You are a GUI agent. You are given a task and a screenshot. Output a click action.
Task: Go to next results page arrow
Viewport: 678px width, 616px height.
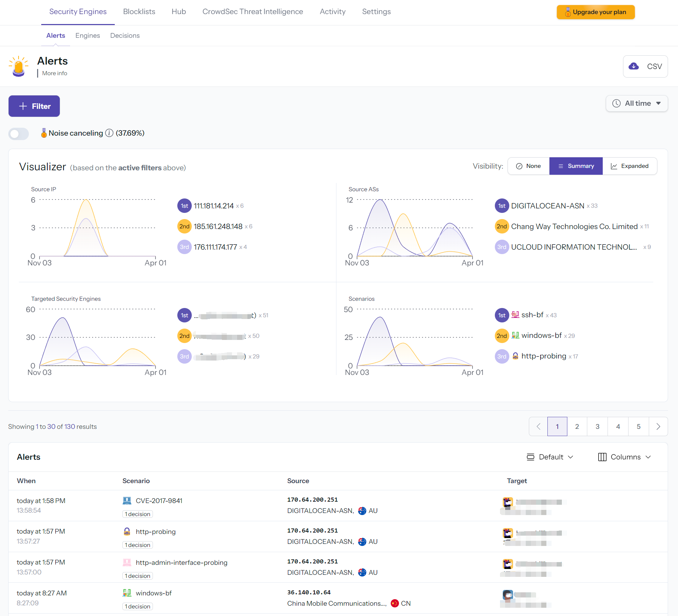[658, 426]
